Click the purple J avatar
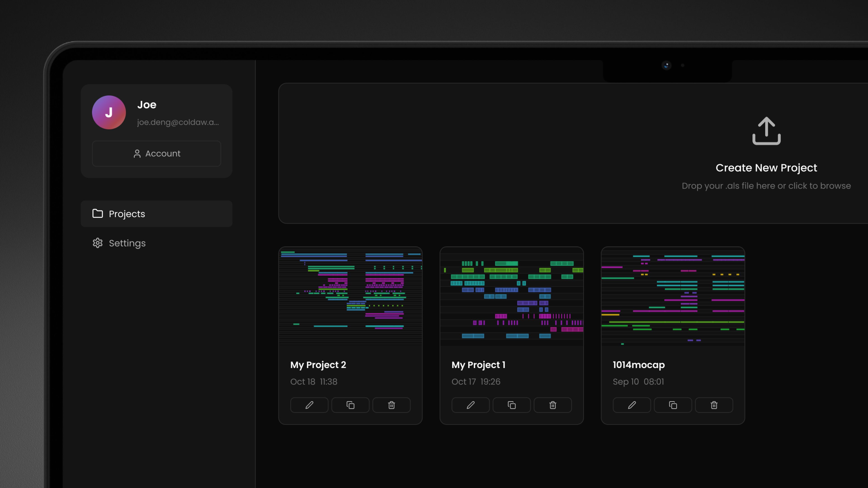Screen dimensions: 868x488 (x=109, y=113)
